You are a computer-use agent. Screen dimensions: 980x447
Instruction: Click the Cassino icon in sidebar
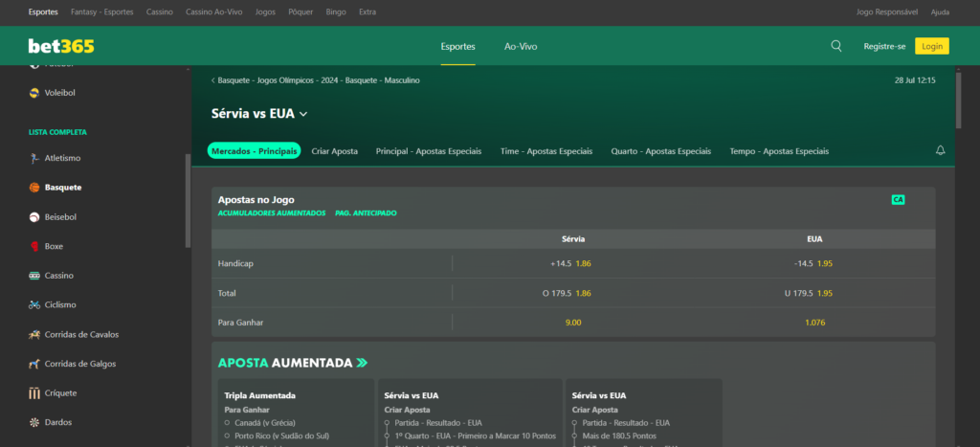pos(34,276)
